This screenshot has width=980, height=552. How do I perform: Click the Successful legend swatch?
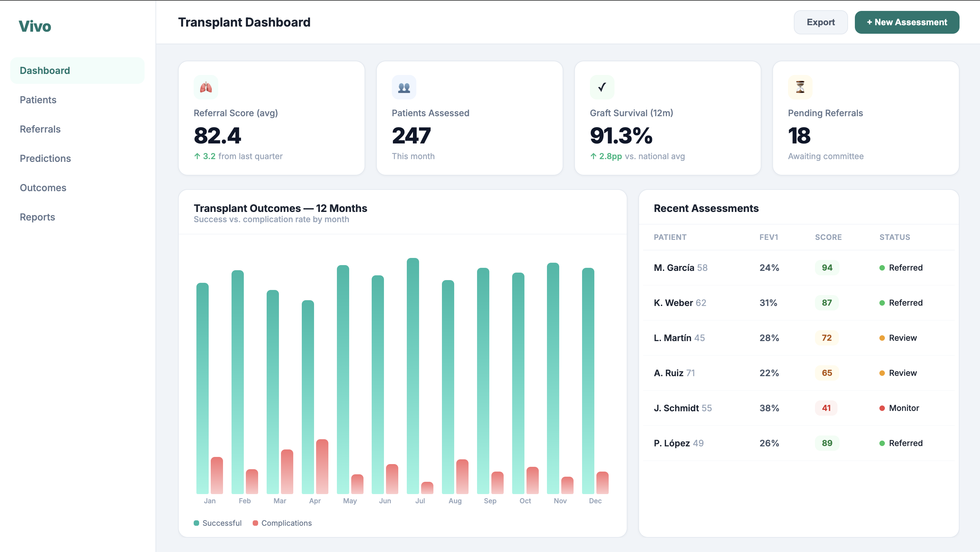(196, 523)
